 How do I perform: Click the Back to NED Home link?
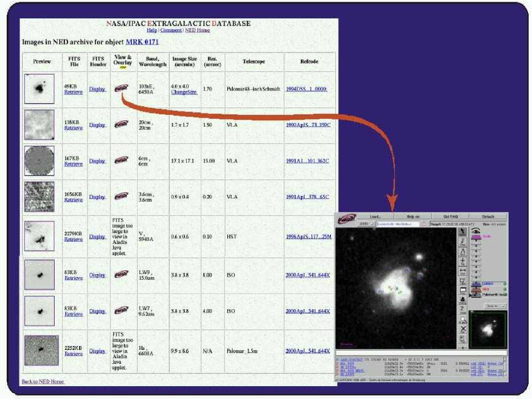click(x=43, y=381)
